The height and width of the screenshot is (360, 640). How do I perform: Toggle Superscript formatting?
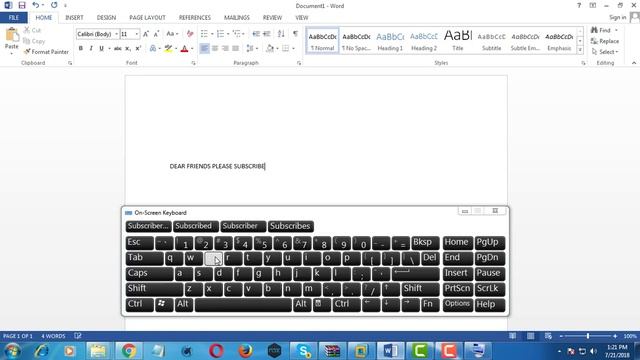pyautogui.click(x=138, y=49)
